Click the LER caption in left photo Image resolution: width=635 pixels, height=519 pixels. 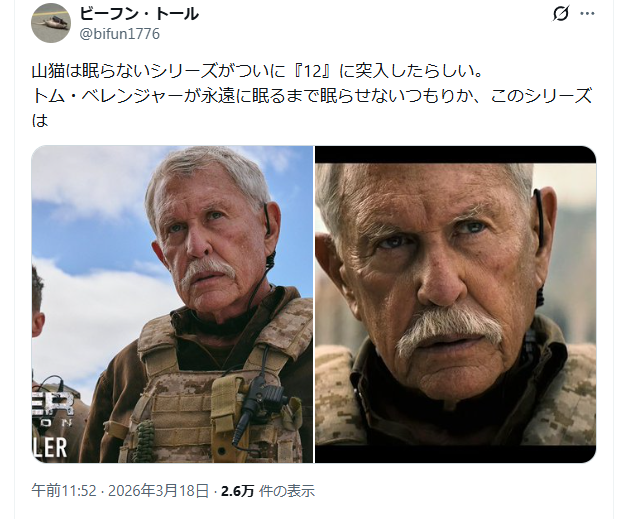(x=50, y=447)
